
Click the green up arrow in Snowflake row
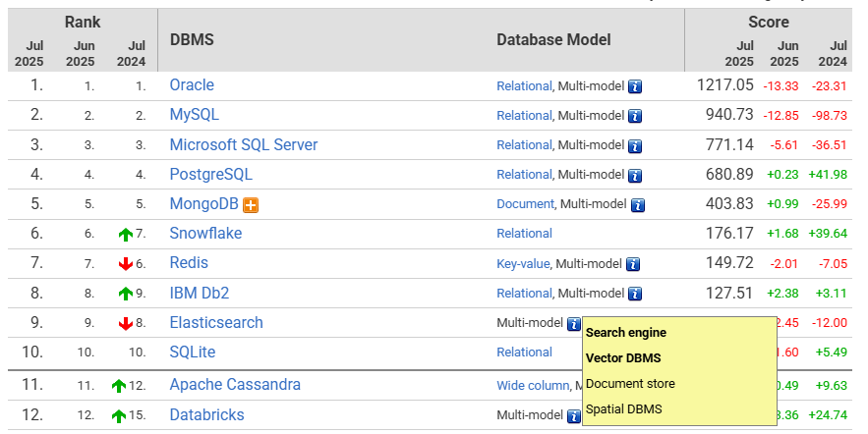pos(126,235)
